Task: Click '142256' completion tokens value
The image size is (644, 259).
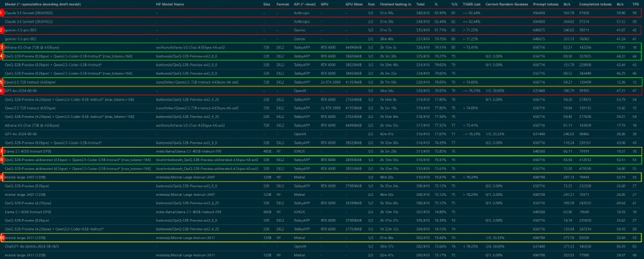Action: (x=585, y=47)
